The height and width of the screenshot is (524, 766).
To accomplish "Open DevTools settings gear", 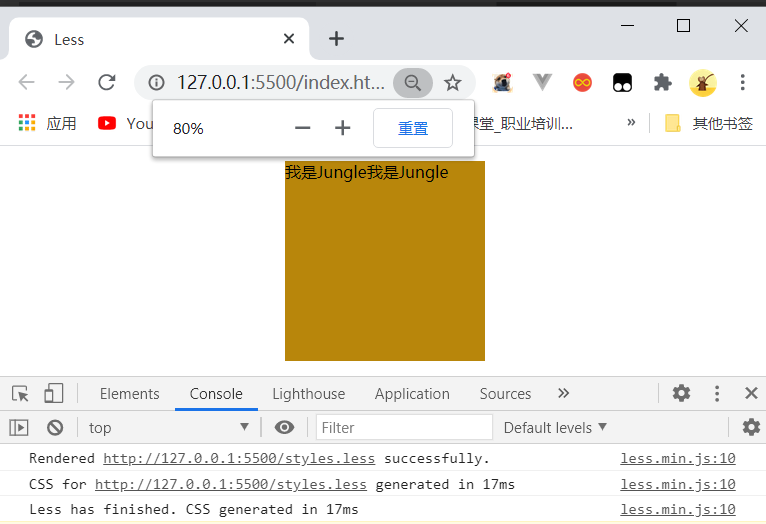I will click(x=681, y=393).
